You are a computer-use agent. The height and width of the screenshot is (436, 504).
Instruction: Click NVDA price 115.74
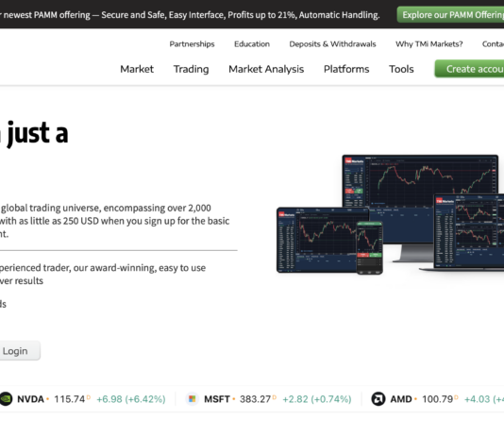click(70, 399)
